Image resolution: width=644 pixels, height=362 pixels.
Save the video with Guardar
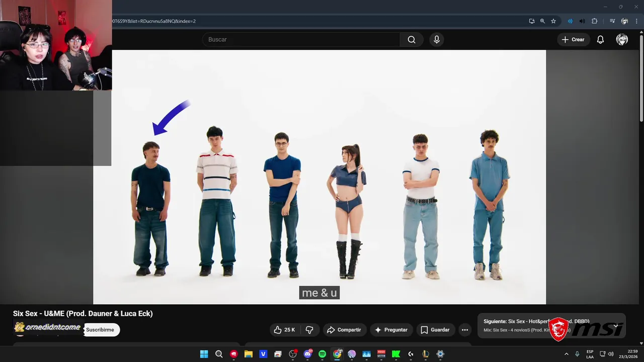point(435,330)
